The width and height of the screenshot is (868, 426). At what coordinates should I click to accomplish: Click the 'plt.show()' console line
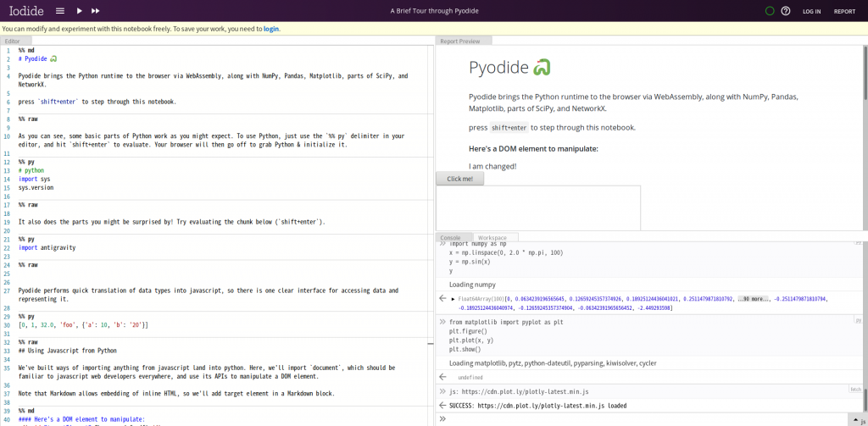[465, 349]
